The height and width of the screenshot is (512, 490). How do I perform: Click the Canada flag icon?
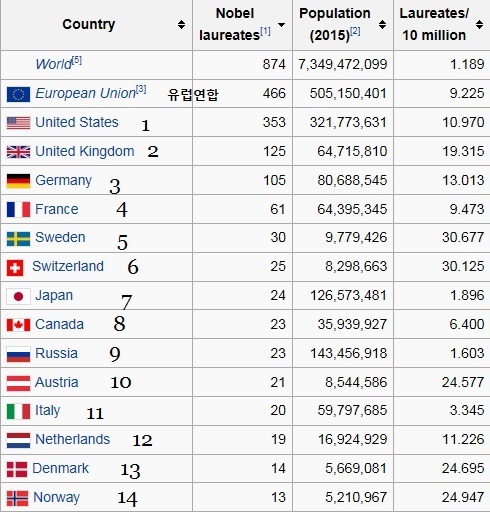[x=18, y=325]
